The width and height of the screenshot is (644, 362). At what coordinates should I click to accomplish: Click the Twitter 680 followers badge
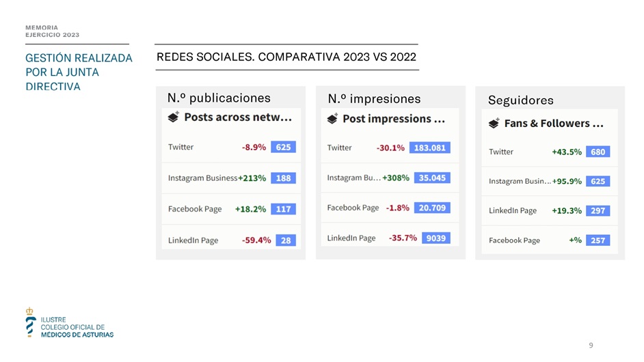point(598,152)
